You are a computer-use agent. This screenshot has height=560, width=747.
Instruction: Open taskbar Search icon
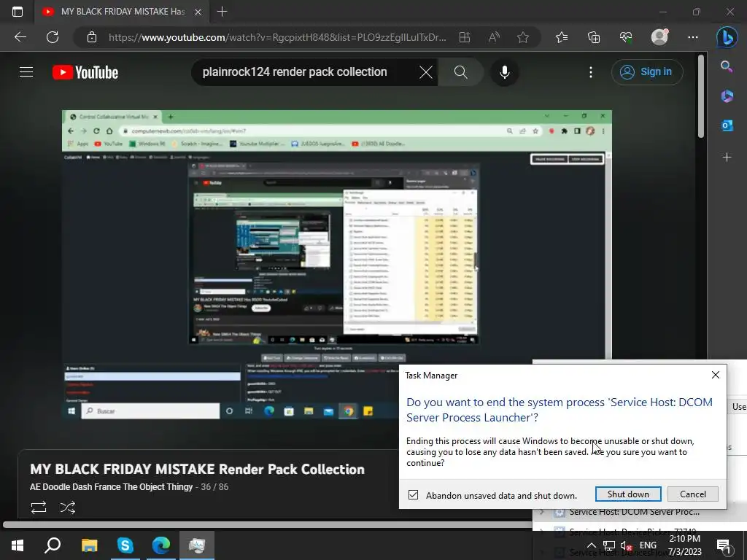pos(53,545)
